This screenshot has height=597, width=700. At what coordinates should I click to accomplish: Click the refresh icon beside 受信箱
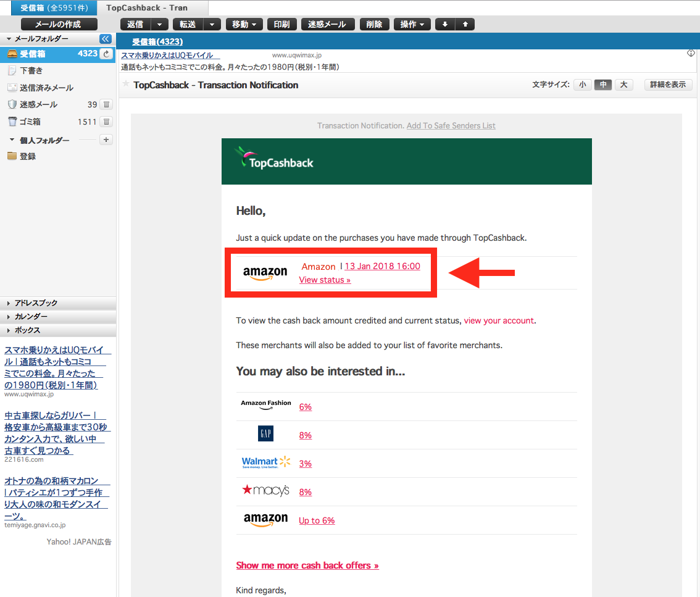pos(107,54)
